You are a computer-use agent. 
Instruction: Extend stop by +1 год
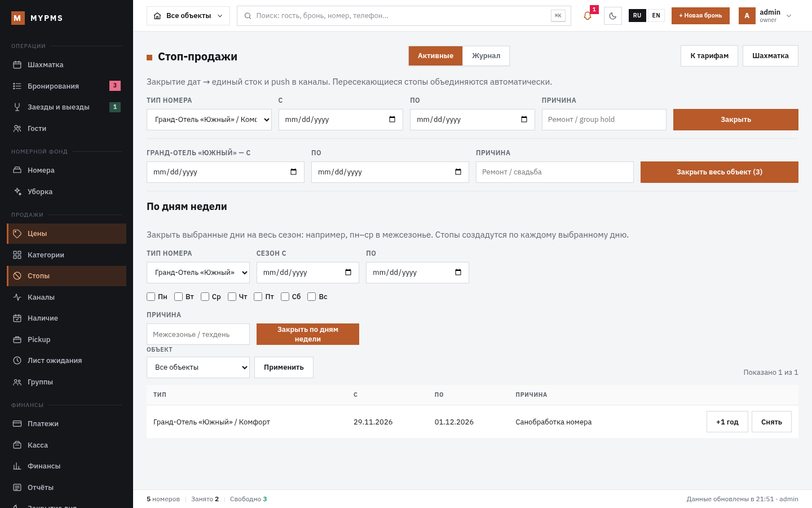727,422
